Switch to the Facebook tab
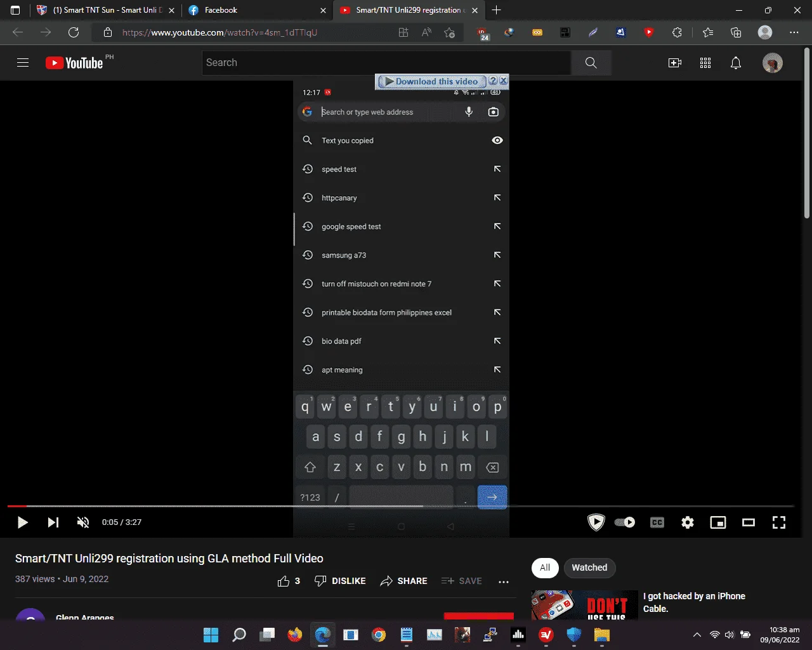This screenshot has width=812, height=650. coord(258,10)
